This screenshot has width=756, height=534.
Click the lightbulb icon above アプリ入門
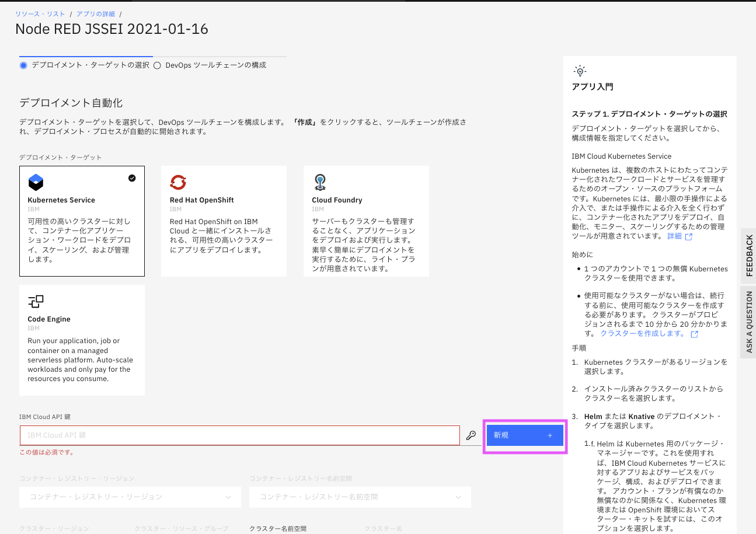580,71
